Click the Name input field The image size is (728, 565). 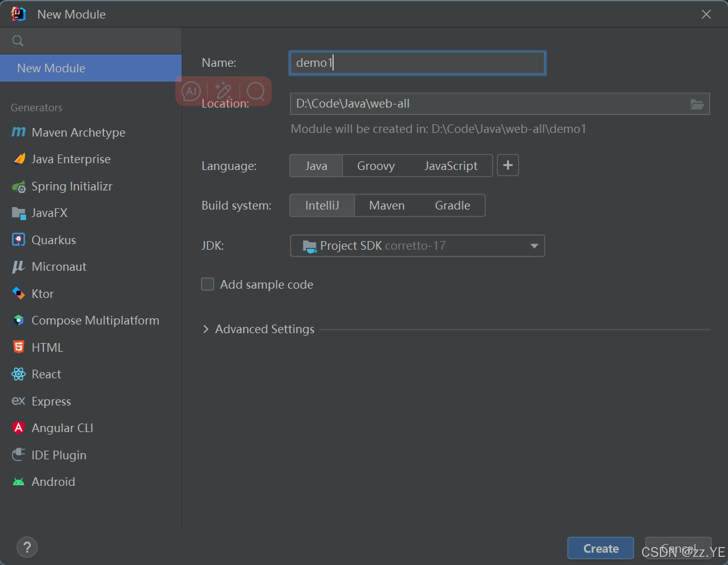point(417,62)
